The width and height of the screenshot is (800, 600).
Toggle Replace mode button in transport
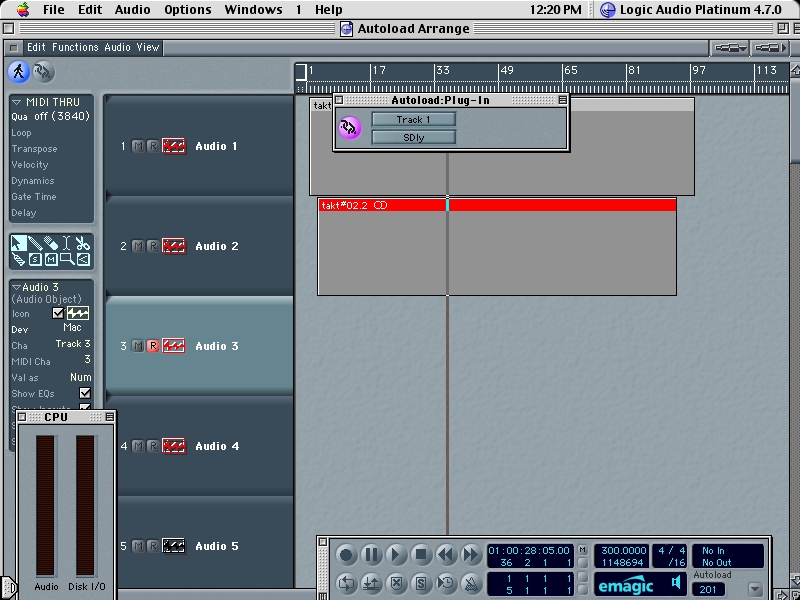396,583
